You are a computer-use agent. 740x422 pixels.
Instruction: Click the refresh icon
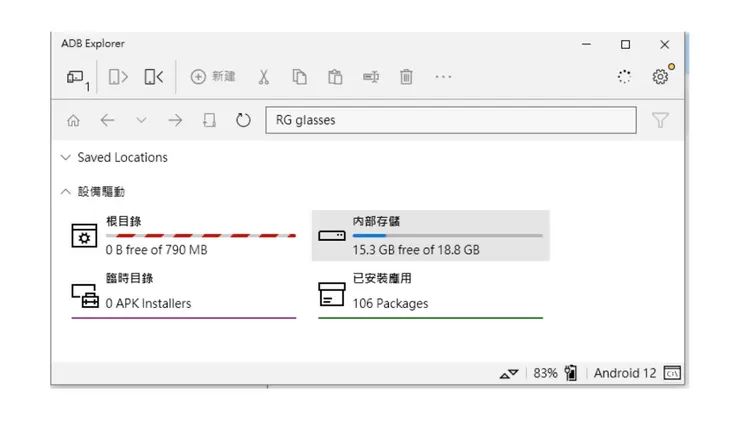point(243,121)
